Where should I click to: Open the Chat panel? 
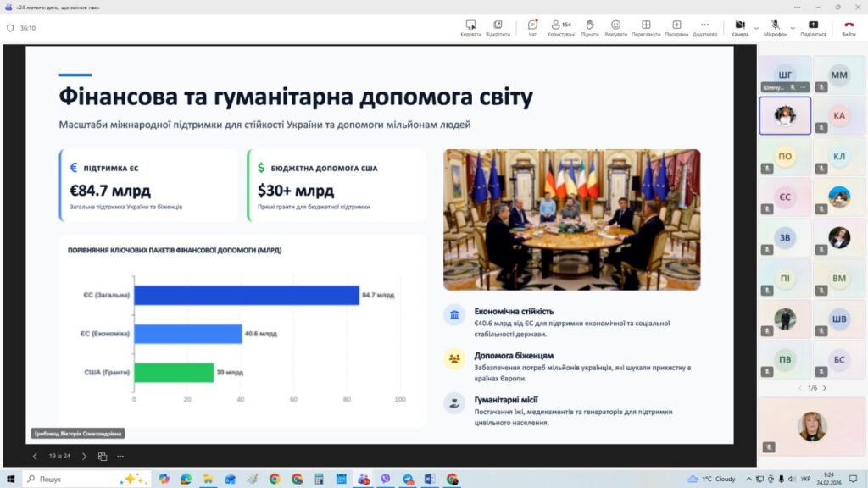point(532,27)
